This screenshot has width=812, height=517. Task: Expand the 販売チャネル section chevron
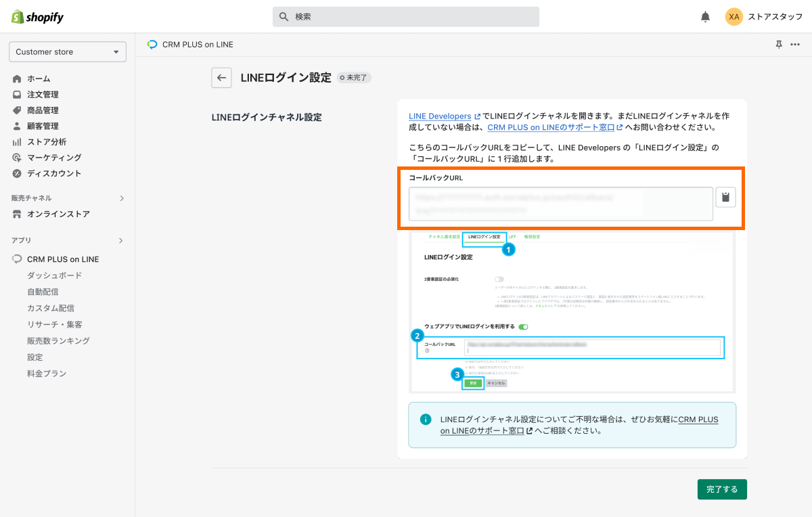[x=122, y=198]
